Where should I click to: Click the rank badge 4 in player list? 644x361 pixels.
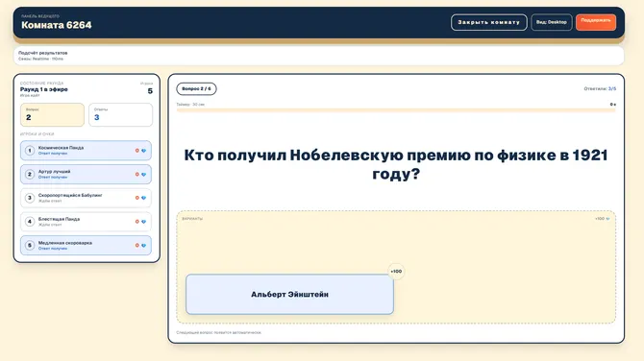click(x=30, y=222)
